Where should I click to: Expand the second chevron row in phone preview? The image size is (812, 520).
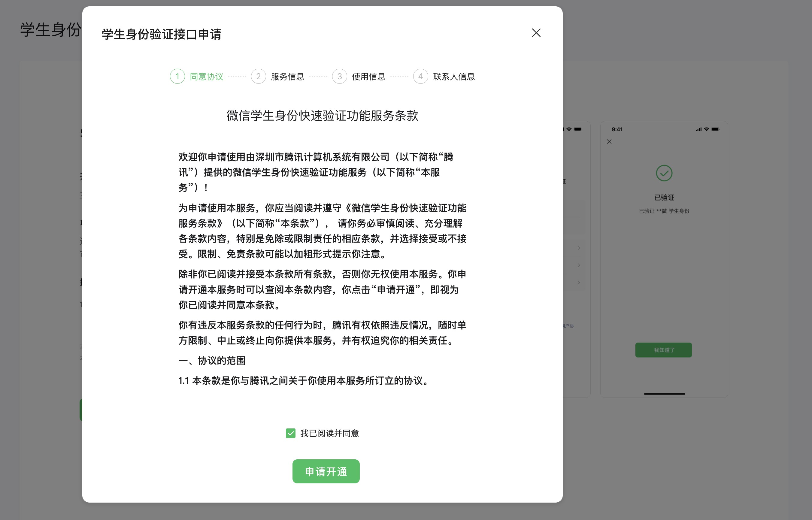[x=579, y=265]
